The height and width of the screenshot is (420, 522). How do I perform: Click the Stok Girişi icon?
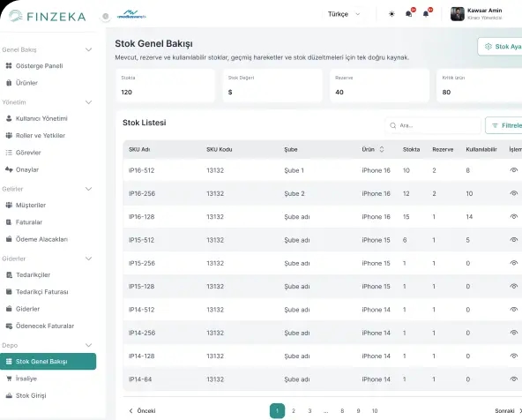click(9, 395)
